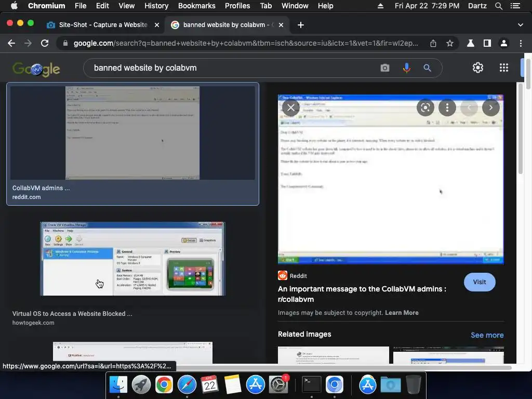Open the Trash in the Dock
This screenshot has width=532, height=399.
pyautogui.click(x=413, y=385)
